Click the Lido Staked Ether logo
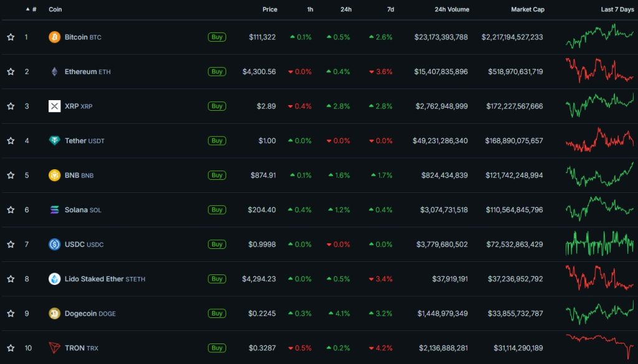Screen dimensions: 638x364 [55, 279]
